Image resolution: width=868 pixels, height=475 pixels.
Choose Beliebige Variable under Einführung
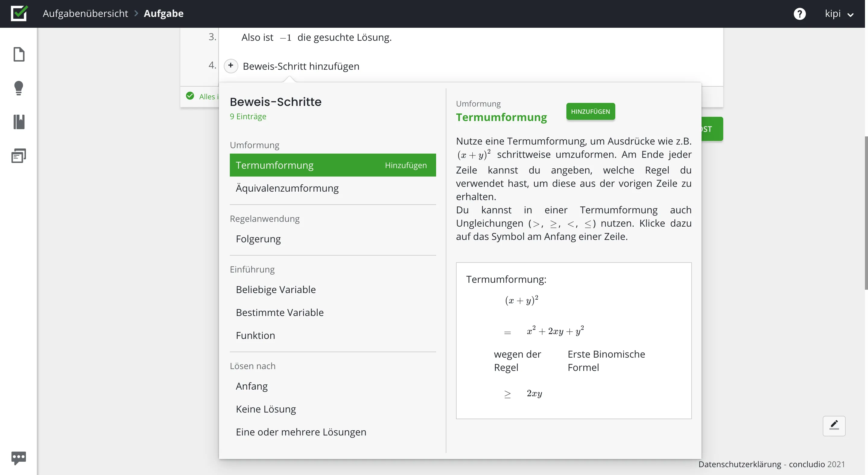tap(275, 289)
